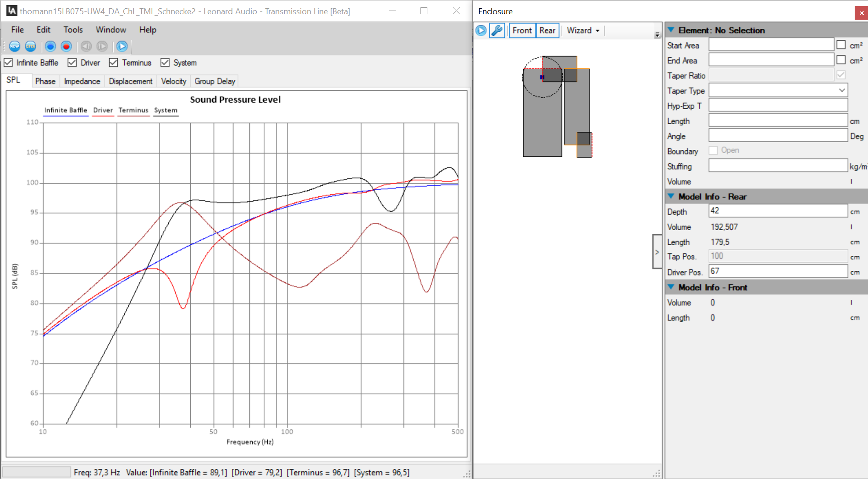868x479 pixels.
Task: Open the Wizard dropdown menu
Action: [583, 31]
